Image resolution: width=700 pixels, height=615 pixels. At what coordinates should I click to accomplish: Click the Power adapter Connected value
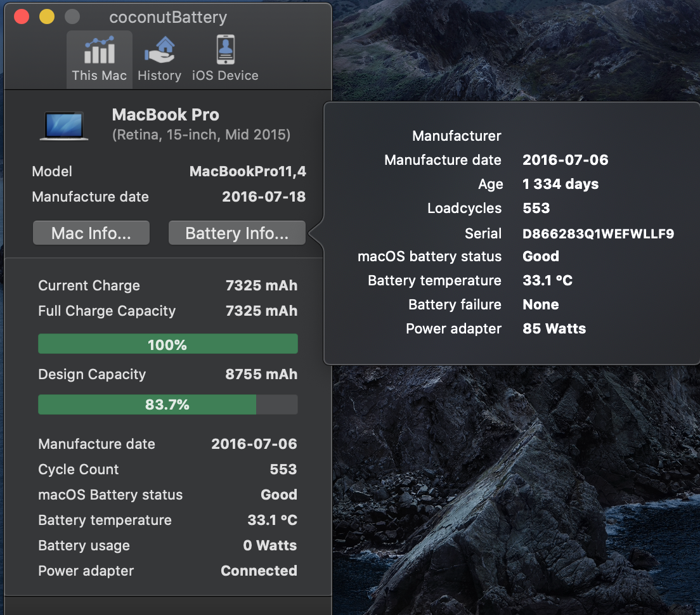point(259,571)
